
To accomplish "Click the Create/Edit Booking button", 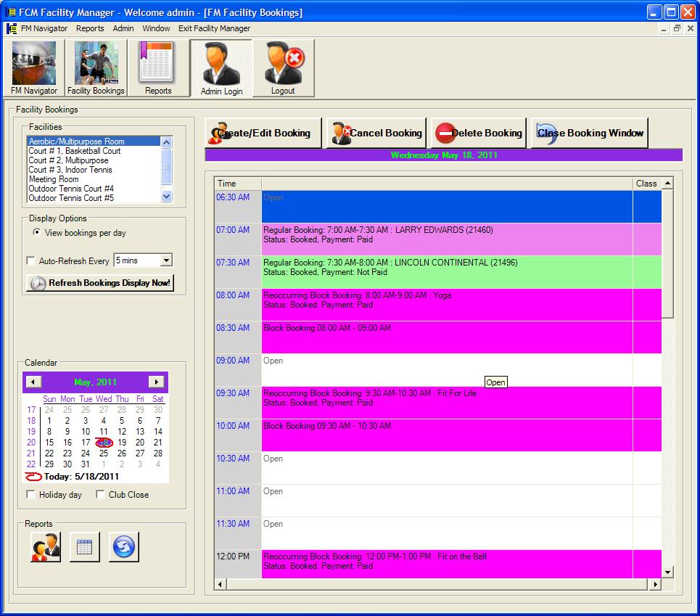I will 263,133.
